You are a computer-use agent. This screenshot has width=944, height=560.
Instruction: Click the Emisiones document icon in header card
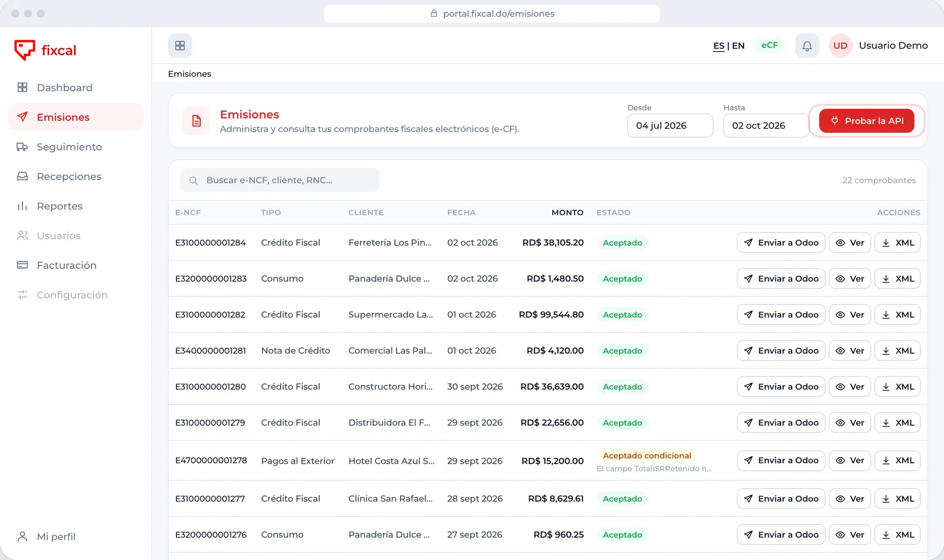pos(196,121)
